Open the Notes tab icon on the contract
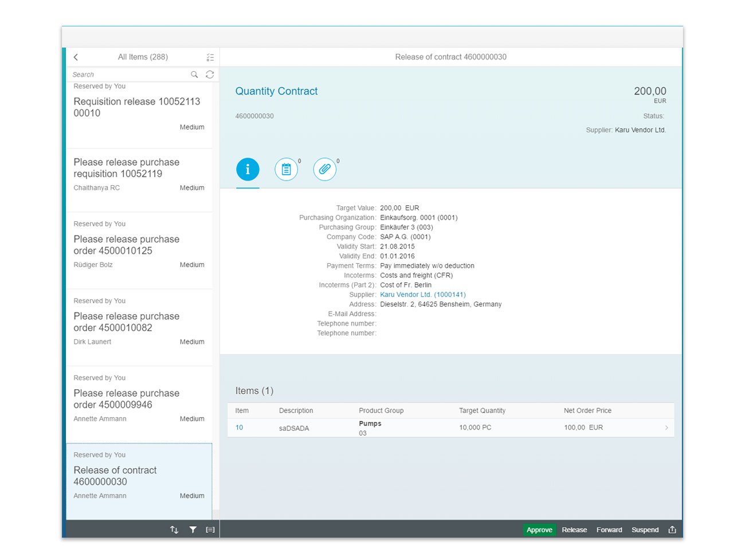Viewport: 745px width, 560px height. pyautogui.click(x=286, y=169)
